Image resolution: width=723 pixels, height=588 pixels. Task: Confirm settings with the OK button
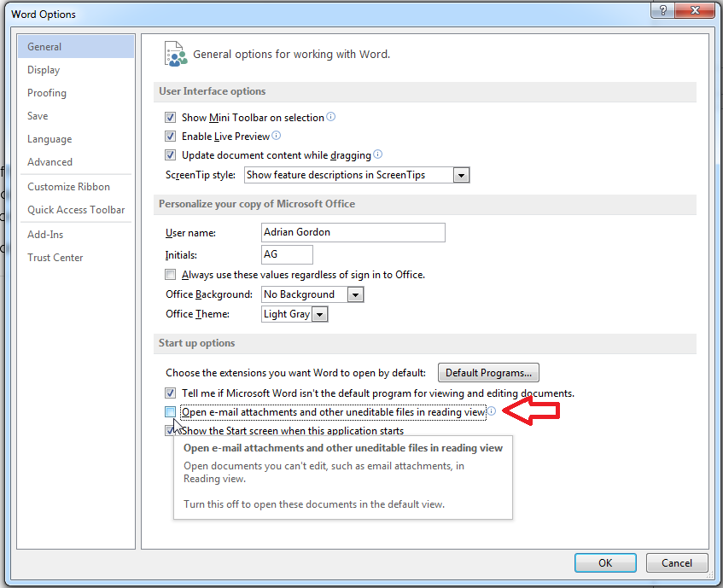tap(605, 562)
